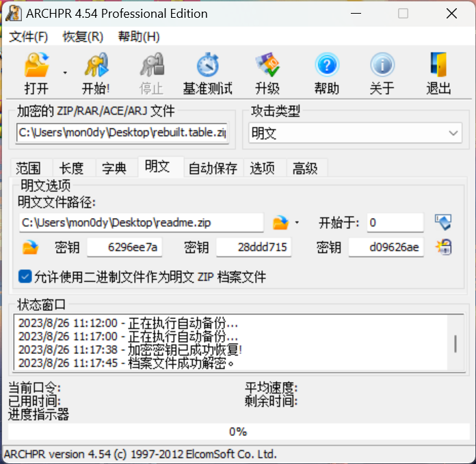Expand the arrow next to 打开
This screenshot has width=476, height=464.
coord(65,73)
